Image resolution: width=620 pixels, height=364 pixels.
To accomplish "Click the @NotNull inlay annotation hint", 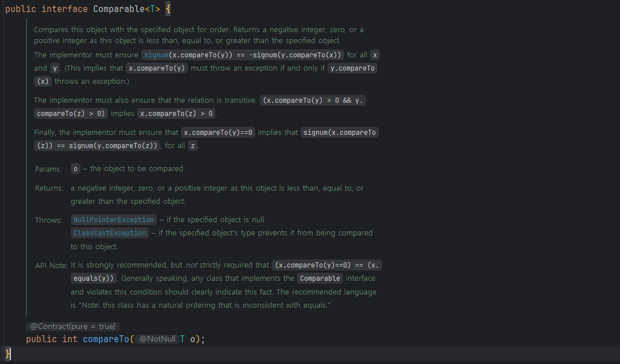I will [156, 339].
